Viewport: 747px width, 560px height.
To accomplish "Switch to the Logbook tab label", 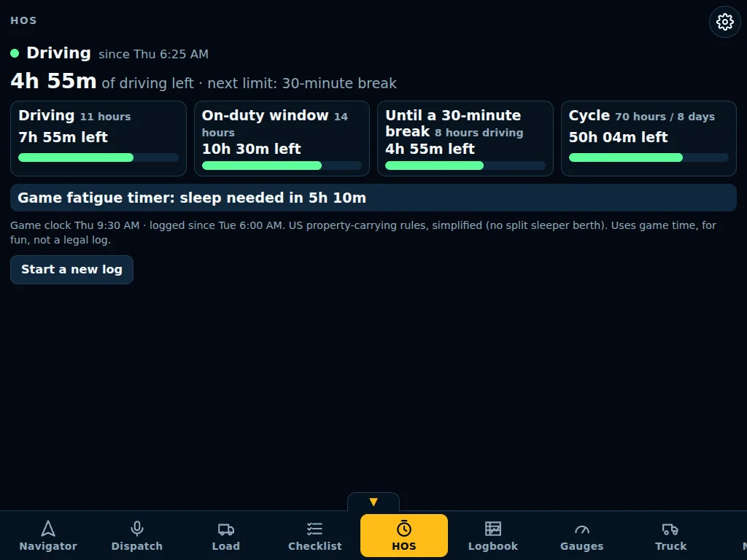I will (x=492, y=546).
